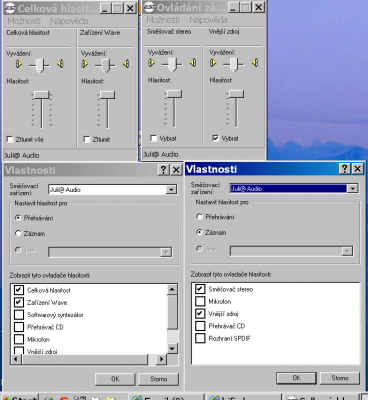Close the active right Vlastnosti dialog
368x400 pixels.
357,169
